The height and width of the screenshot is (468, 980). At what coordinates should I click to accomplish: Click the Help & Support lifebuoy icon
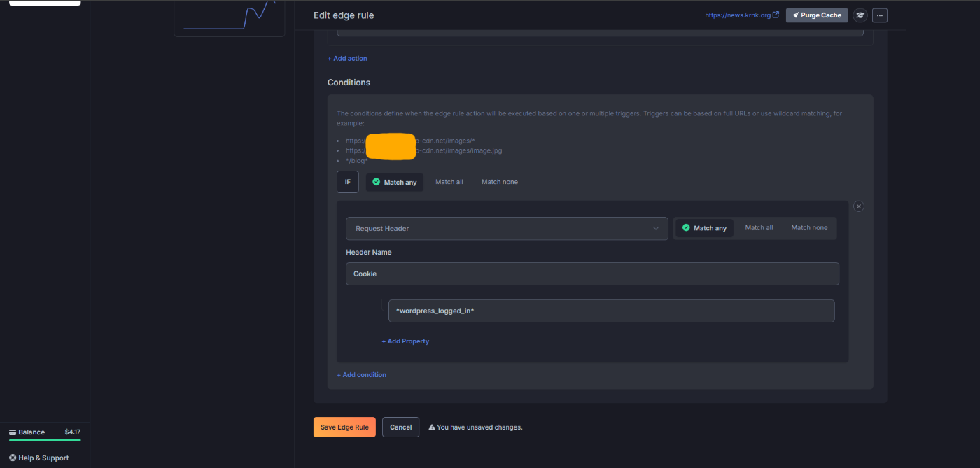[13, 458]
